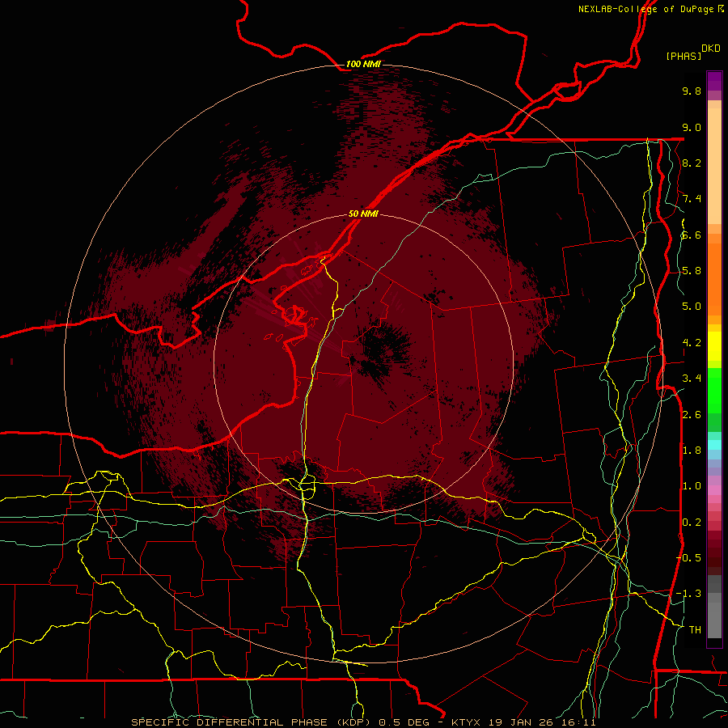
Task: Click the 8.2 value on the color scale
Action: 692,163
